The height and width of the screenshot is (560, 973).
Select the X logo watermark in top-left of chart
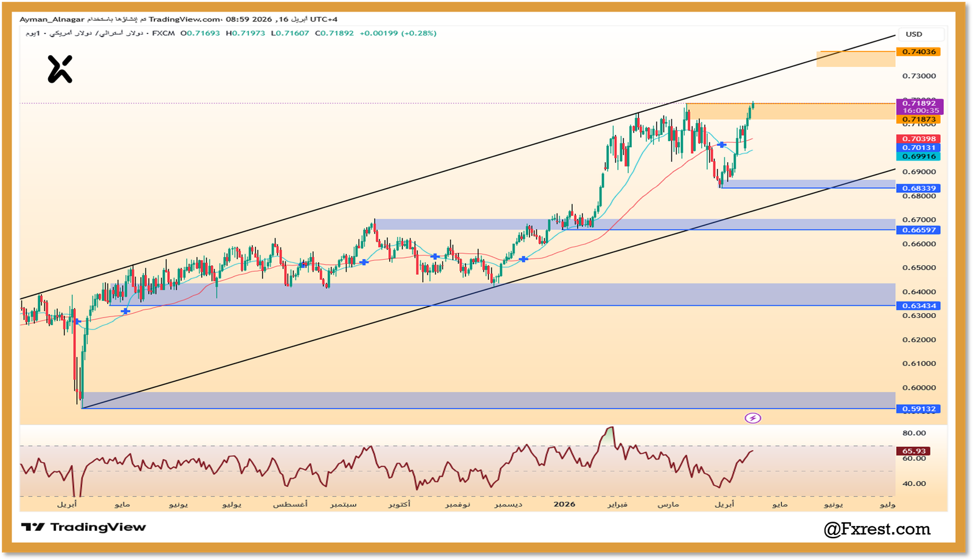(59, 68)
